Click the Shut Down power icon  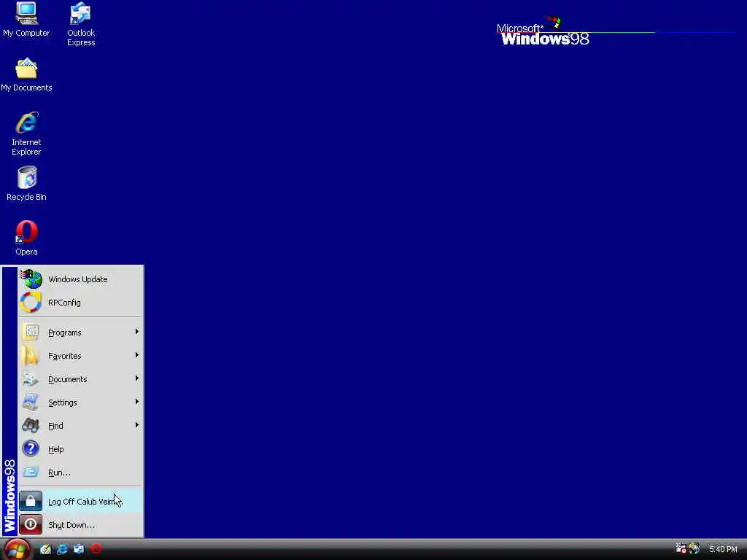click(31, 525)
